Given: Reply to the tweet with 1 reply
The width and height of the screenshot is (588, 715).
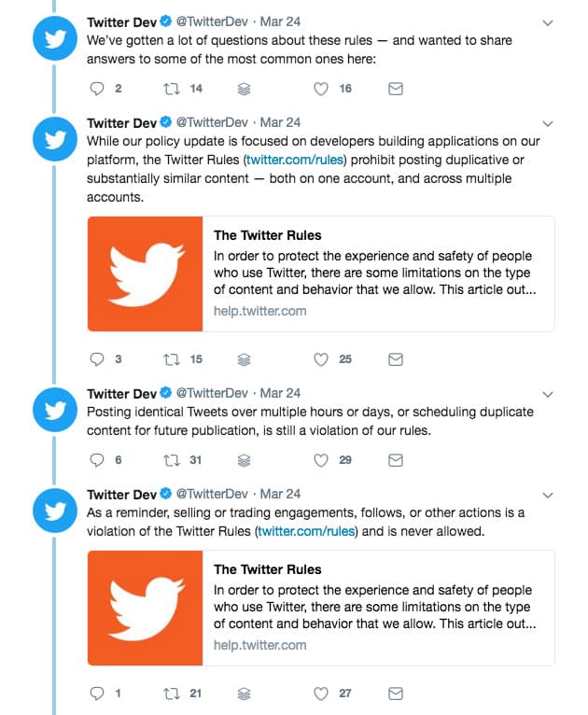Looking at the screenshot, I should [97, 694].
